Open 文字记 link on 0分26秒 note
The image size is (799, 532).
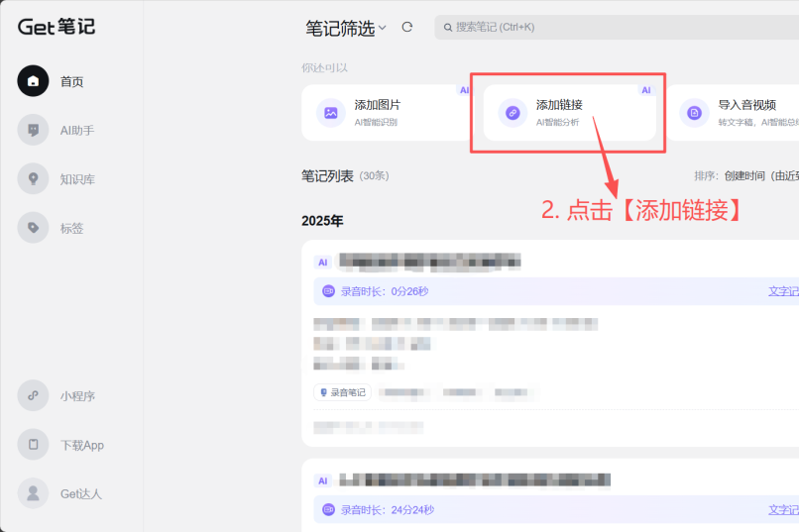[x=784, y=291]
